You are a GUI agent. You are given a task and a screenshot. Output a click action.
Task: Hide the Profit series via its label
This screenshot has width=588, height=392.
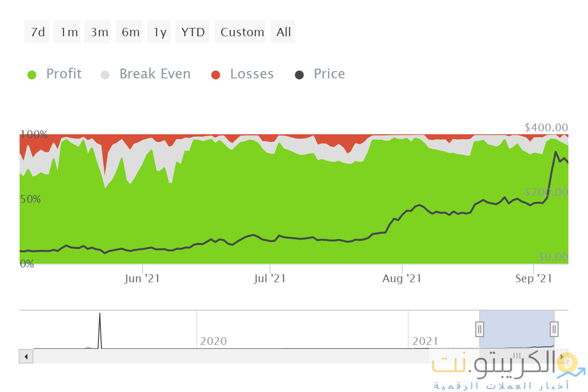click(64, 74)
